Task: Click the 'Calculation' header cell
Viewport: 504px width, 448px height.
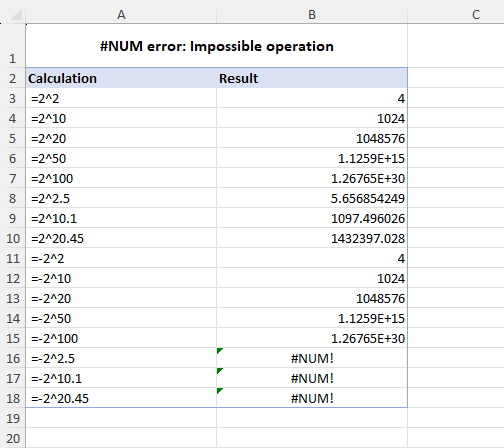Action: (121, 78)
